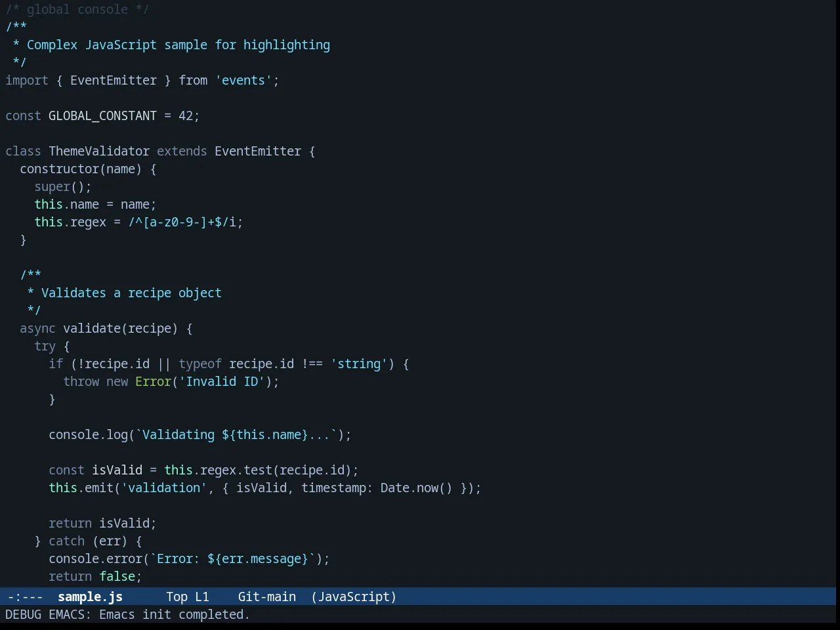Click the 'Complex JavaScript sample for highlighting' comment

click(178, 45)
